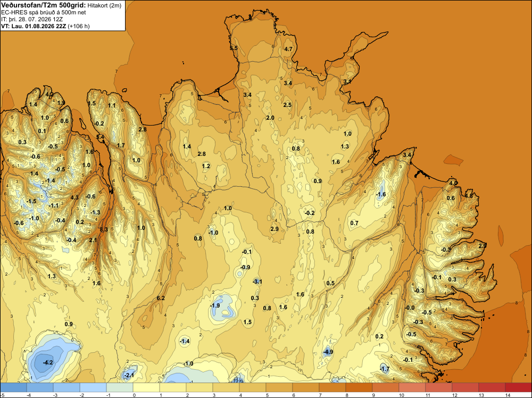This screenshot has width=532, height=398.
Task: Click the Veðurstofan/T2m 500grid title
Action: (x=44, y=5)
